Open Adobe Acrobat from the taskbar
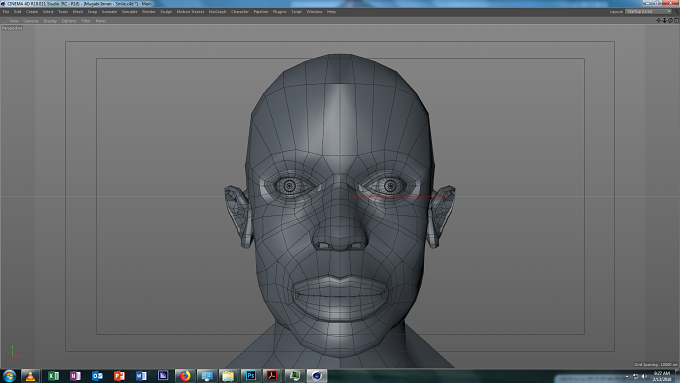Viewport: 680px width, 383px height. 272,376
